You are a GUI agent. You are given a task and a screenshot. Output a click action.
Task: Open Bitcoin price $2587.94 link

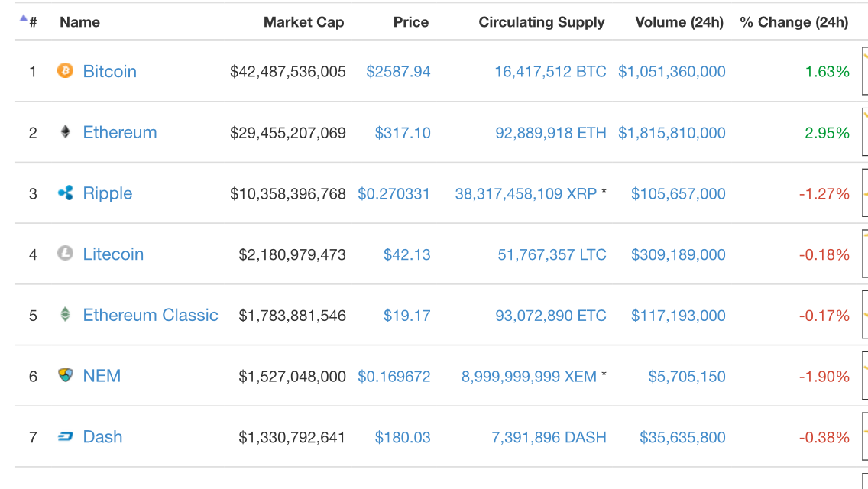point(398,71)
